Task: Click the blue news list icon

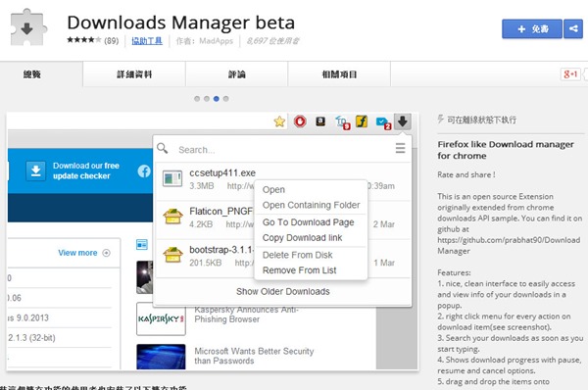Action: tap(142, 245)
